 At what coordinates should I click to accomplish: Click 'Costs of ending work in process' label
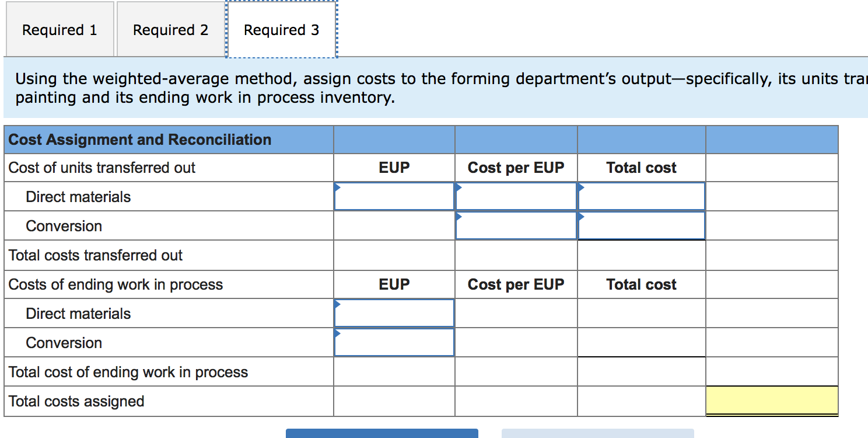116,284
